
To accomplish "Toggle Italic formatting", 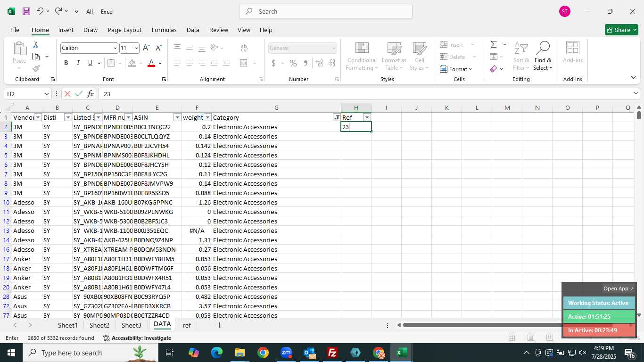I will click(78, 63).
